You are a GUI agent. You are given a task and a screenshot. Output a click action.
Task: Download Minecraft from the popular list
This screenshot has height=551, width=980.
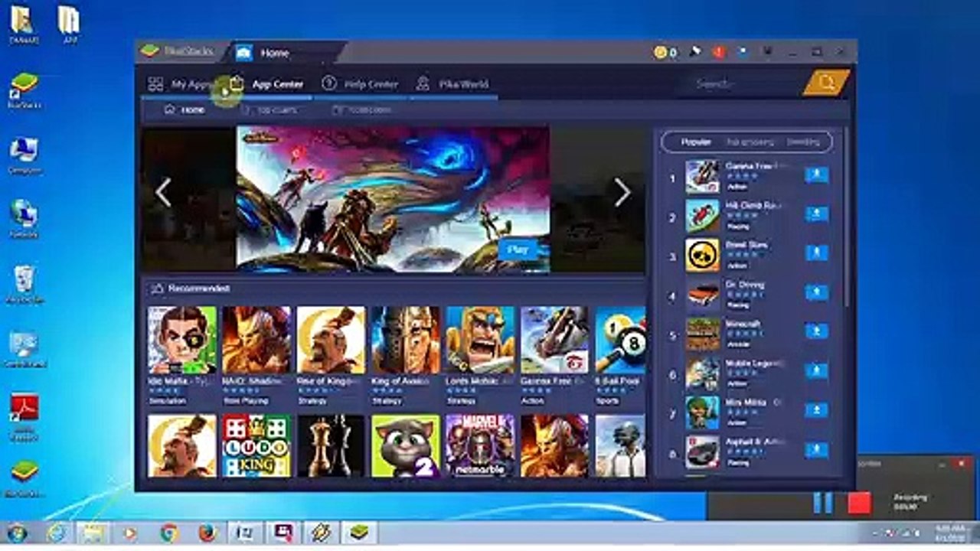tap(816, 331)
